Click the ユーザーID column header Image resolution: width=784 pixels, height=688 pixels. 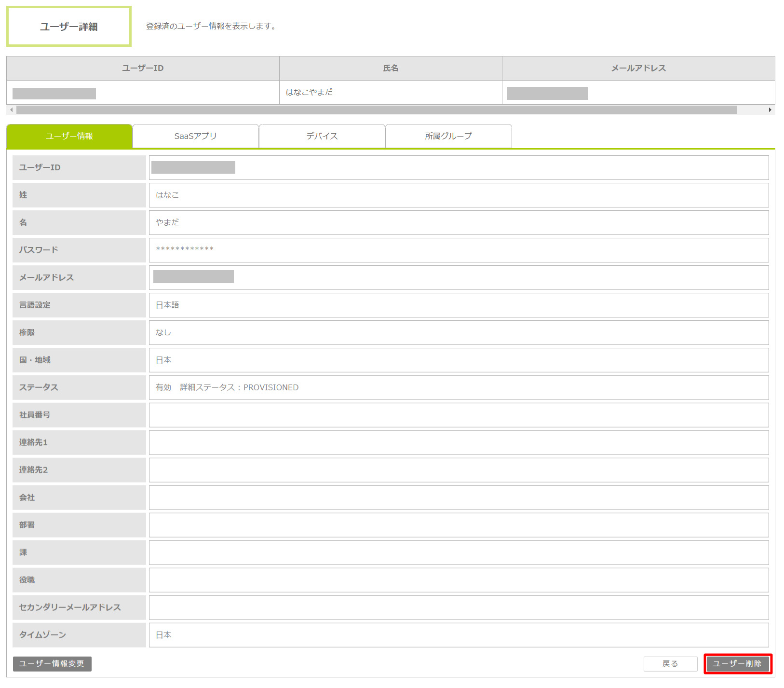[143, 68]
